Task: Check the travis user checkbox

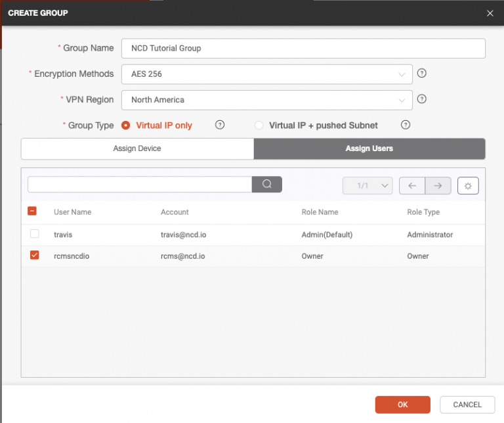Action: tap(34, 234)
